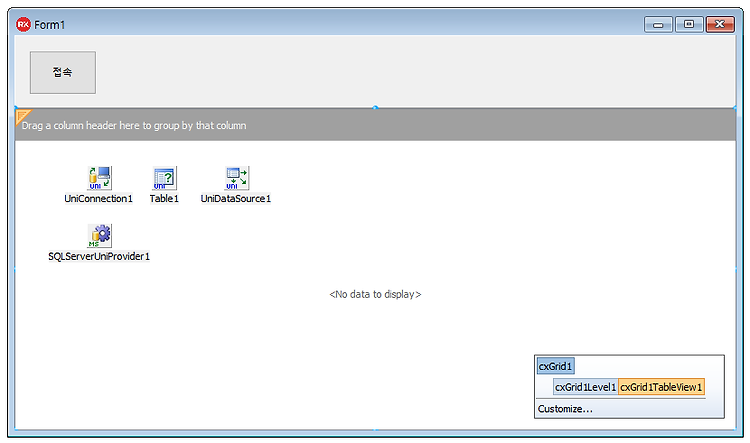Viewport: 750px width, 443px height.
Task: Click the 접속 connect button
Action: point(63,72)
